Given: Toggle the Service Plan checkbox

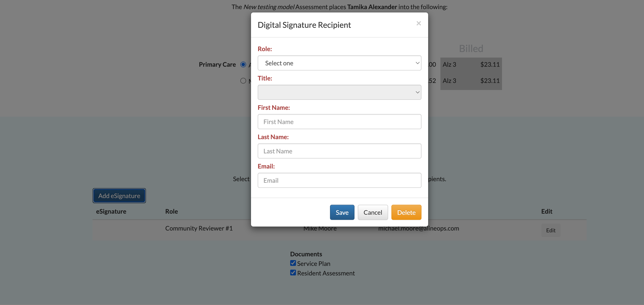Looking at the screenshot, I should (293, 263).
